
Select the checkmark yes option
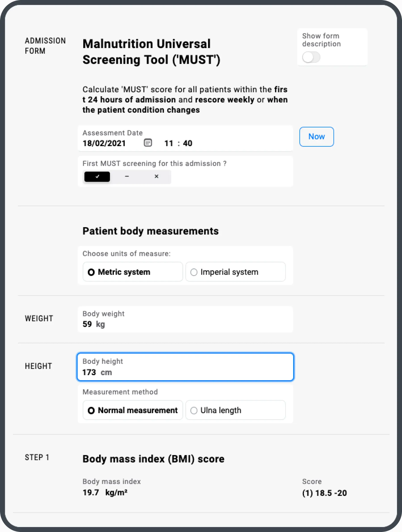pyautogui.click(x=97, y=177)
